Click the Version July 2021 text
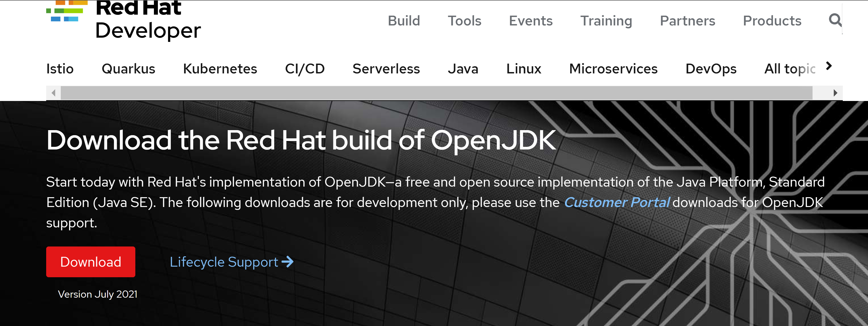This screenshot has height=326, width=868. pyautogui.click(x=98, y=294)
